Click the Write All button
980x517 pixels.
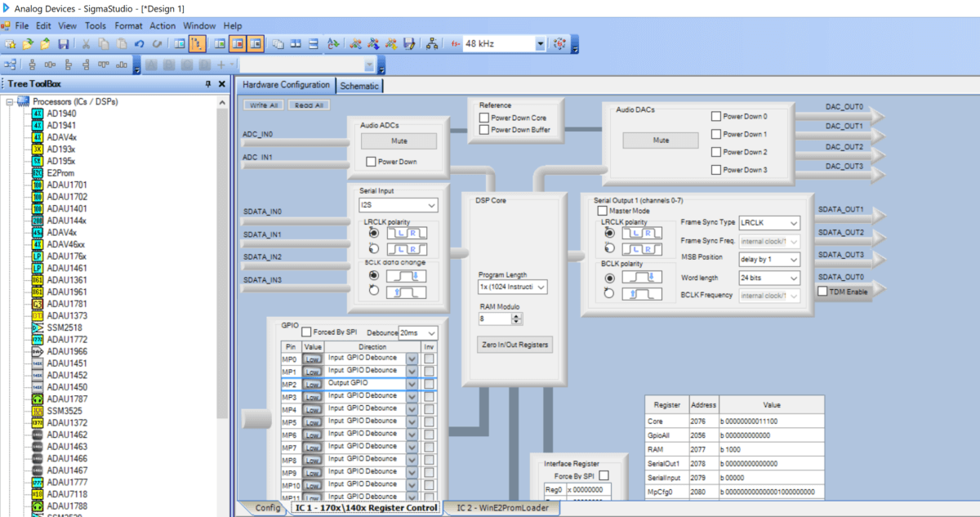click(x=264, y=105)
